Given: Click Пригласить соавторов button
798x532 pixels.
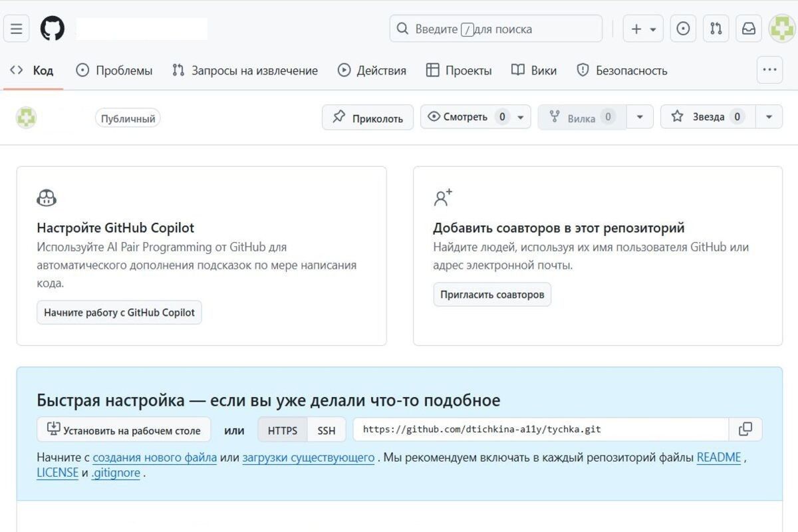Looking at the screenshot, I should (x=492, y=294).
